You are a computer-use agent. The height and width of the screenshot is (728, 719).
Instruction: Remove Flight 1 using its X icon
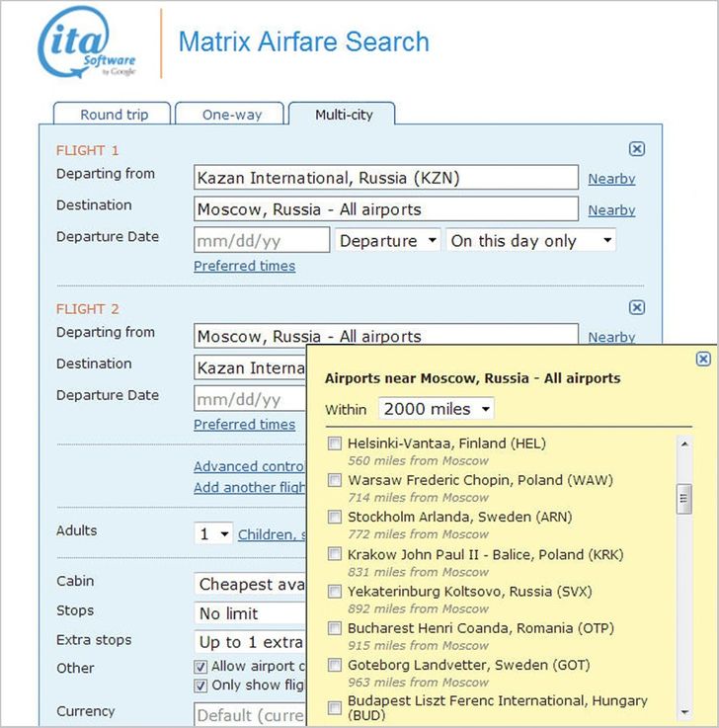coord(637,149)
